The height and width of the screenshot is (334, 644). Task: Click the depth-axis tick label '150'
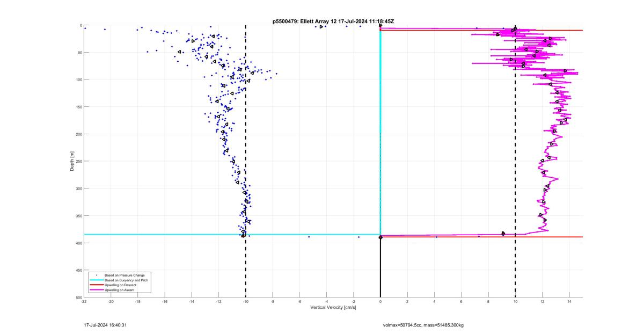(x=78, y=107)
